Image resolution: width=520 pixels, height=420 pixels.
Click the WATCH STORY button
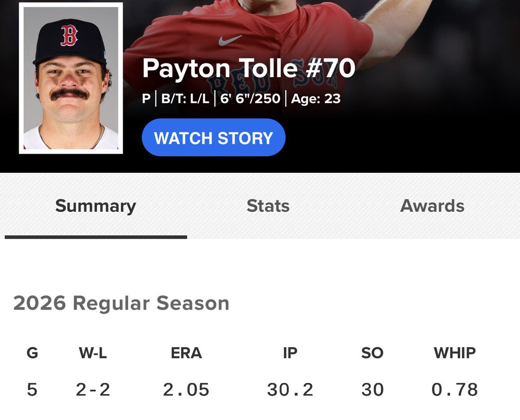(x=214, y=138)
